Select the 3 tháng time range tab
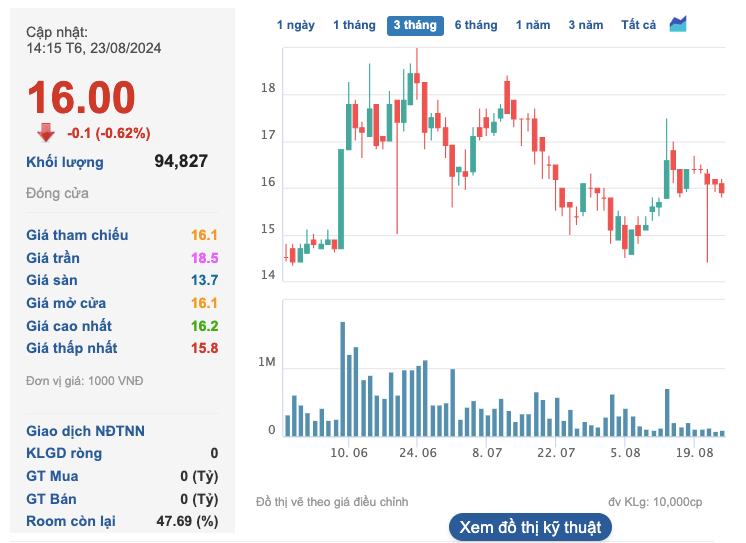This screenshot has height=543, width=746. click(x=415, y=25)
